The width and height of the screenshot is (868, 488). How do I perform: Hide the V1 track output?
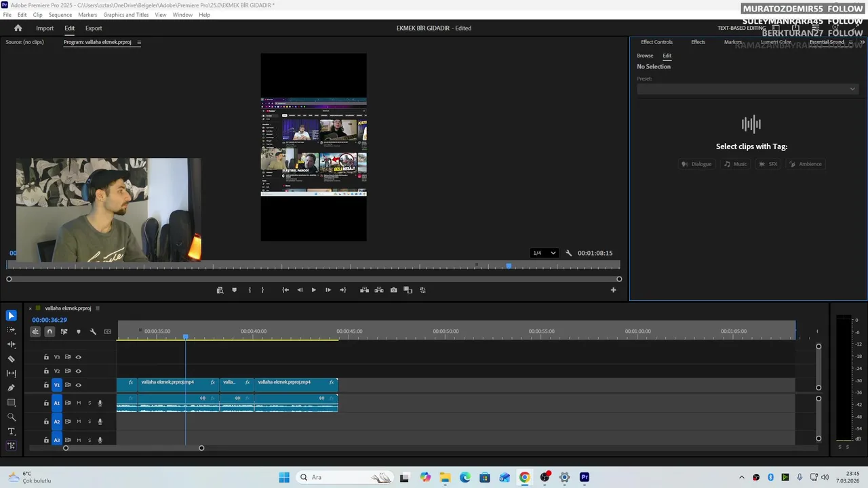click(79, 385)
